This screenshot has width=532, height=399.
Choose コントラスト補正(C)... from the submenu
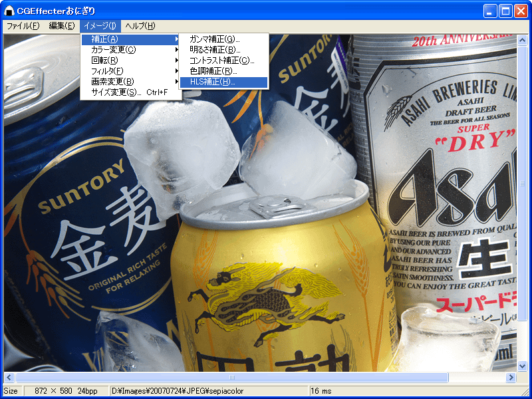[x=224, y=61]
